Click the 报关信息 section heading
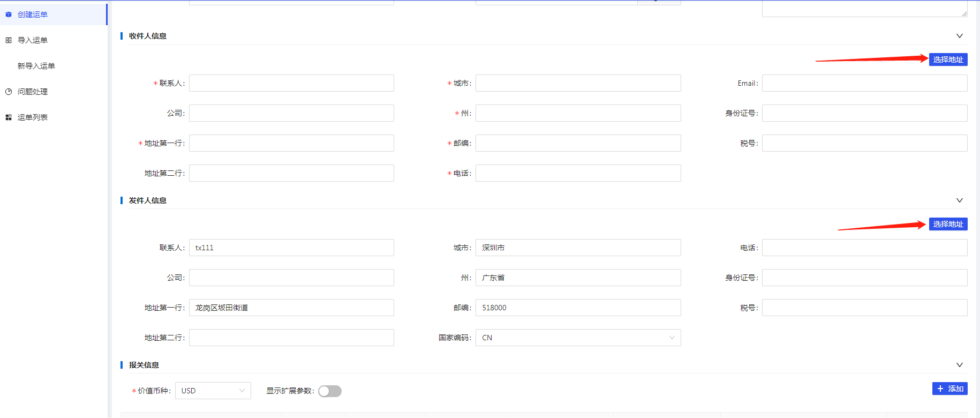 tap(144, 365)
